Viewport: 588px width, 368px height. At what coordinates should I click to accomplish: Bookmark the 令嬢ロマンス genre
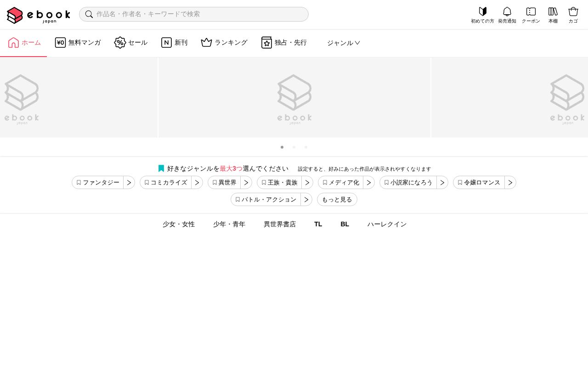pyautogui.click(x=479, y=183)
